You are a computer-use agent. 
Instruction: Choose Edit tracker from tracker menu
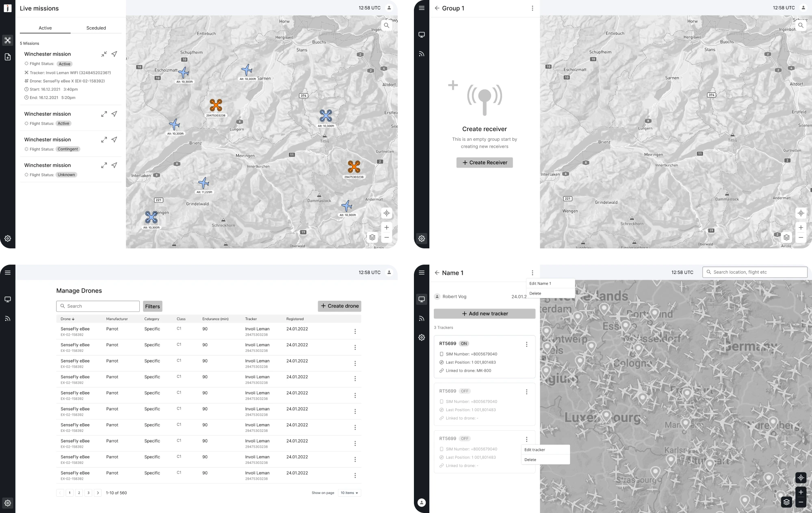click(535, 450)
